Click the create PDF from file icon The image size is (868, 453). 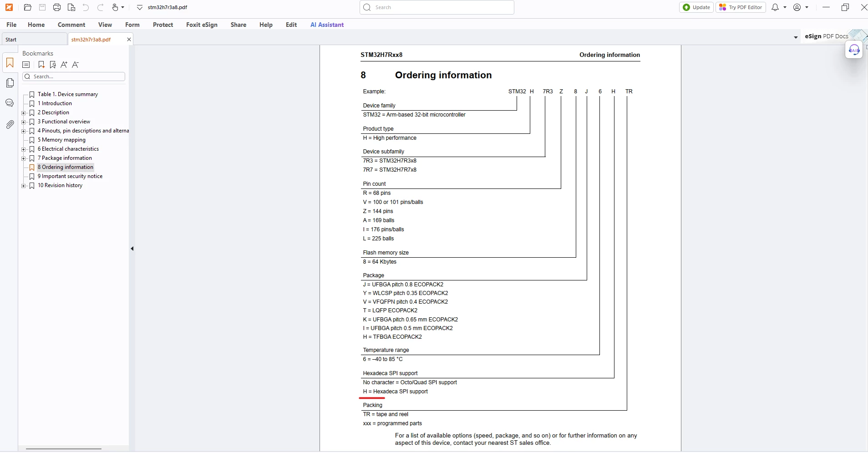71,7
